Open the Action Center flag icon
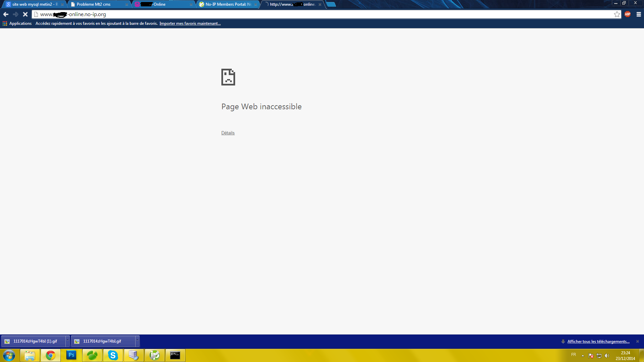Viewport: 644px width, 362px height. 591,356
